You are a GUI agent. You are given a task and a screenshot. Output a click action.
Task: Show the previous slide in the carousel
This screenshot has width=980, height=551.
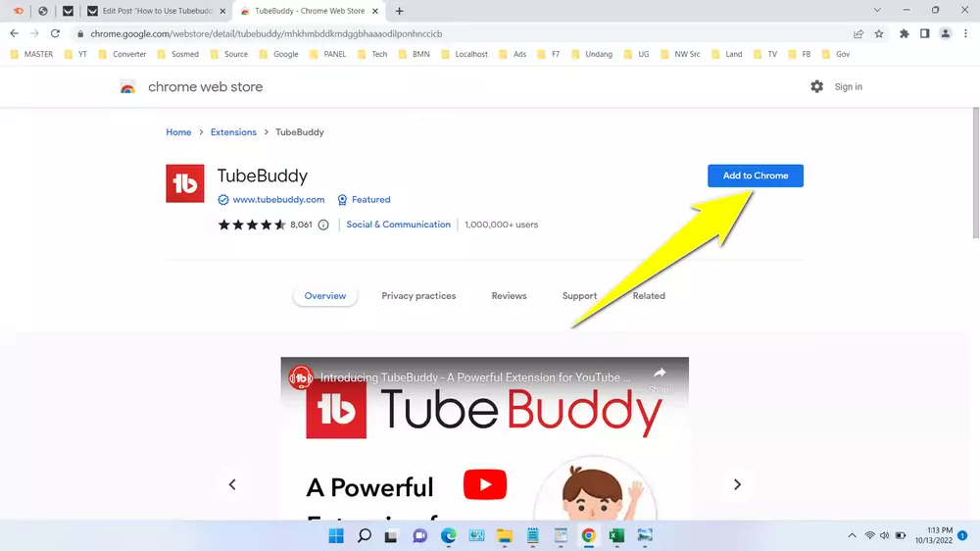[x=232, y=484]
